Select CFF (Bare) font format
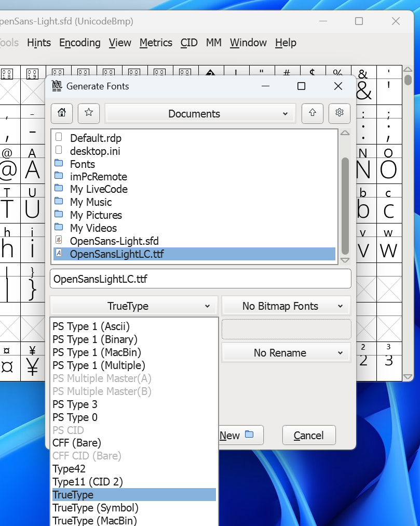 pos(77,443)
